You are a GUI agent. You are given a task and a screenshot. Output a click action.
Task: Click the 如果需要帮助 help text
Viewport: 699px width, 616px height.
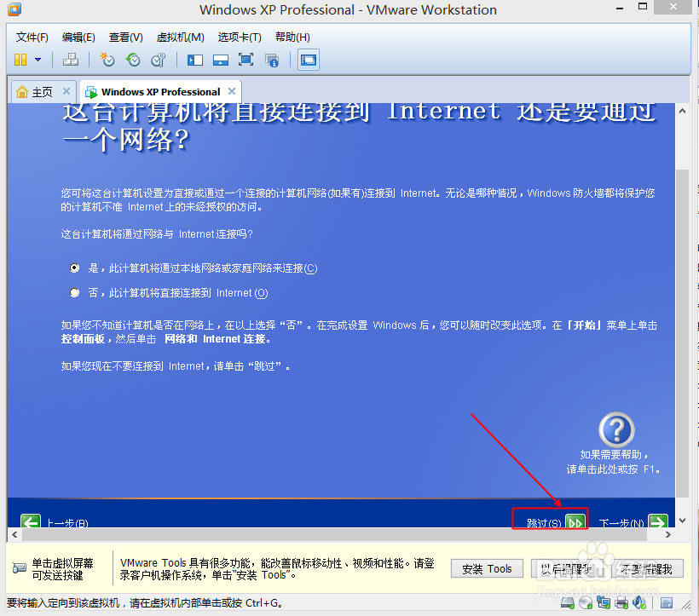pos(614,462)
